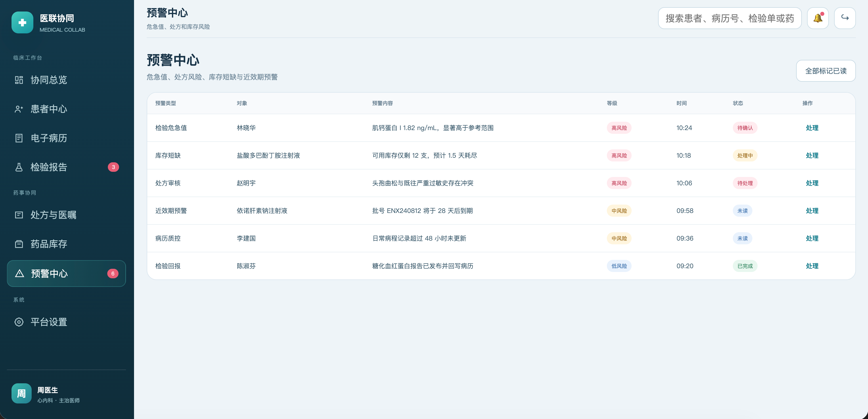Image resolution: width=868 pixels, height=419 pixels.
Task: Click the 时间 column header
Action: pyautogui.click(x=681, y=103)
